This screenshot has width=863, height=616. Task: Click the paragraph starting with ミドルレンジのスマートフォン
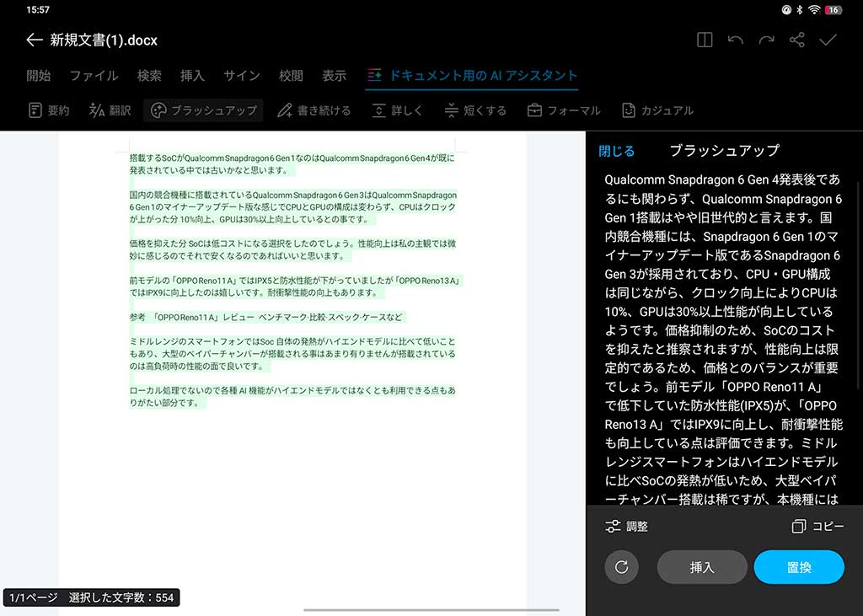[292, 354]
